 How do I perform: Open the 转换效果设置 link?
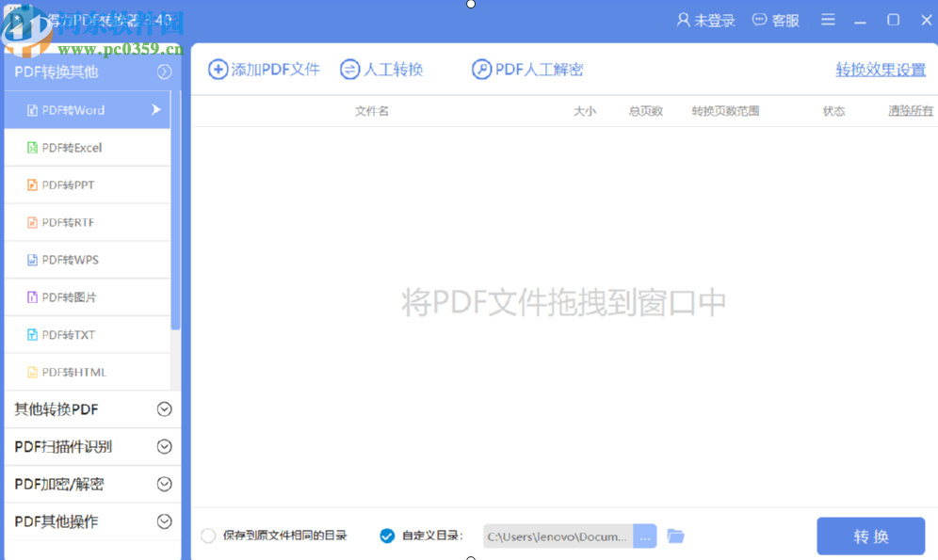(881, 70)
